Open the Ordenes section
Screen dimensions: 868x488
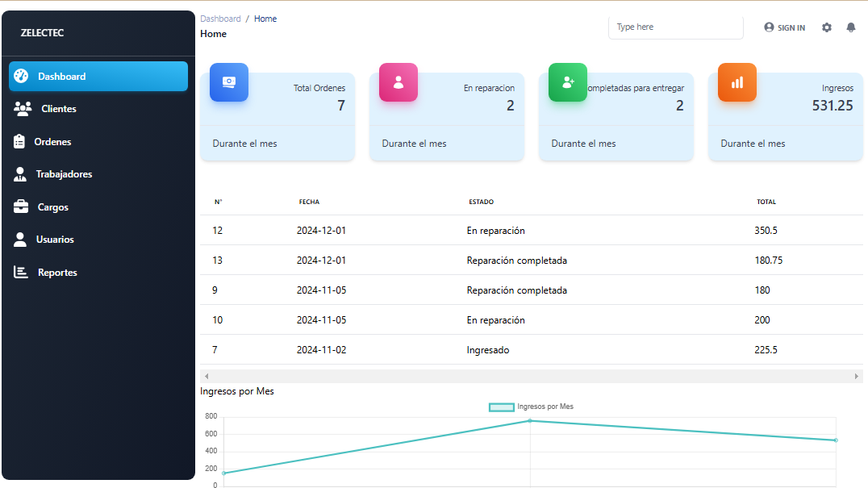pyautogui.click(x=98, y=142)
